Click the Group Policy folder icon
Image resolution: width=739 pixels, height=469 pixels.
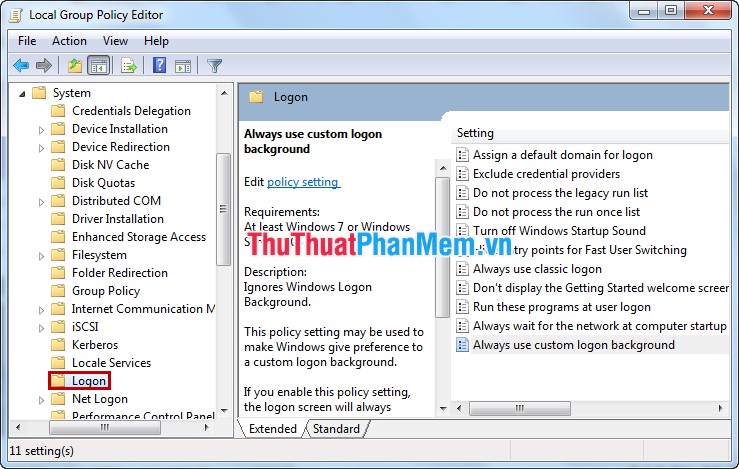(x=58, y=291)
